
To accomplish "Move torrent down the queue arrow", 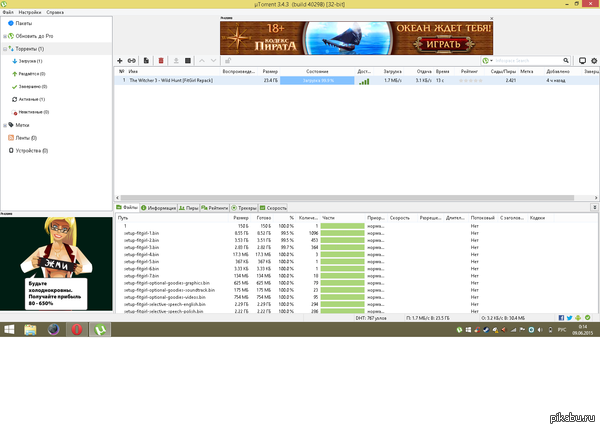I will [x=214, y=61].
